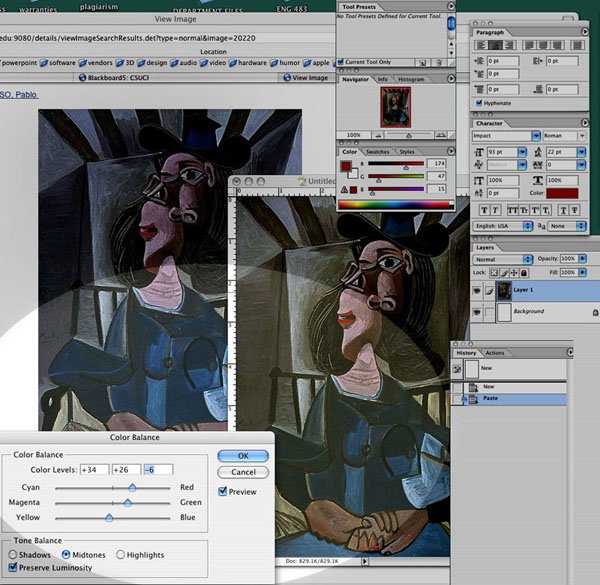Switch to the Styles tab

point(407,152)
